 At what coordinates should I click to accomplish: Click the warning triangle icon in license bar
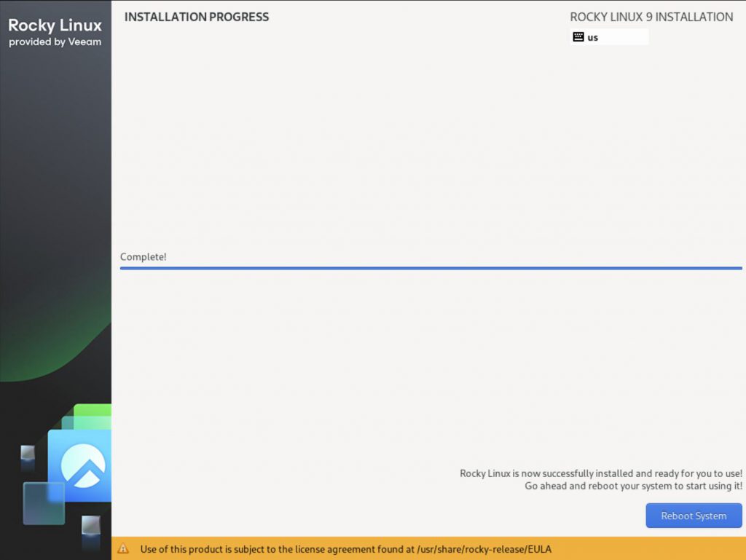123,548
